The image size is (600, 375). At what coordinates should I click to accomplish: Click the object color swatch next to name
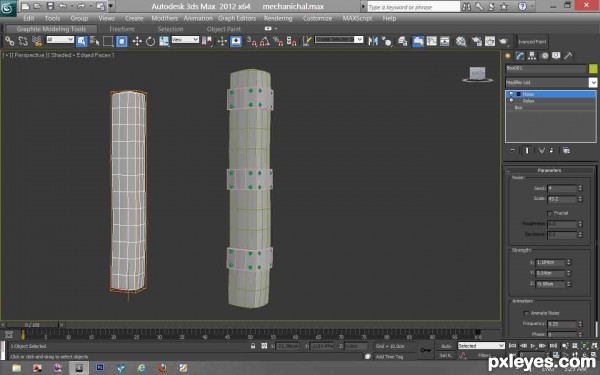(x=593, y=68)
